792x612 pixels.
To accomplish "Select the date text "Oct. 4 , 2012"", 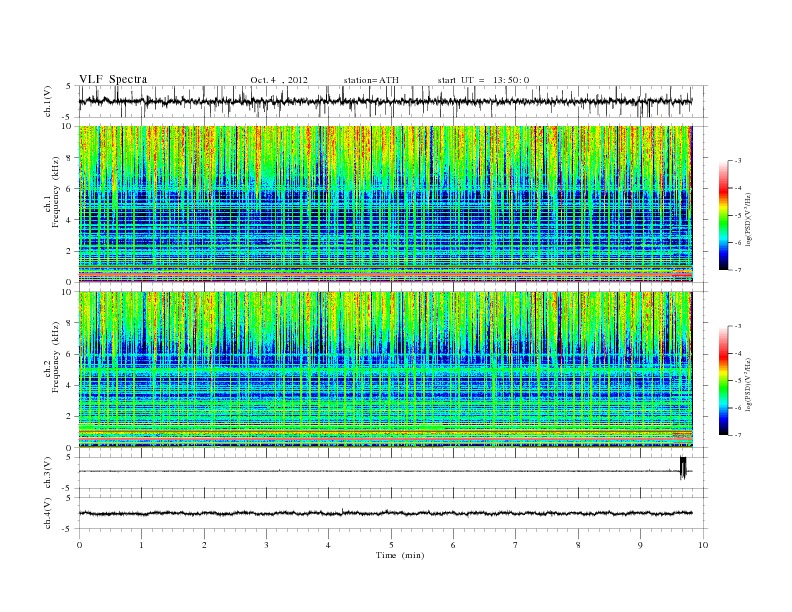I will tap(279, 80).
